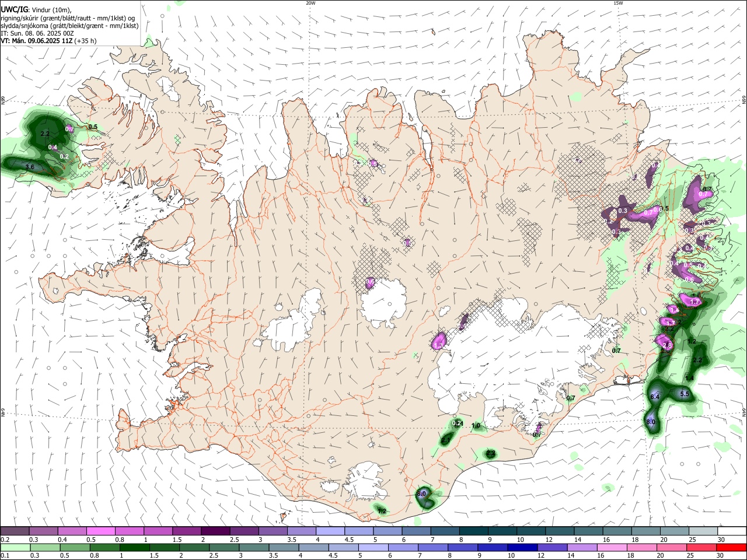Click the header line 'UWC/IG: Vindur (10m),'

pos(36,10)
